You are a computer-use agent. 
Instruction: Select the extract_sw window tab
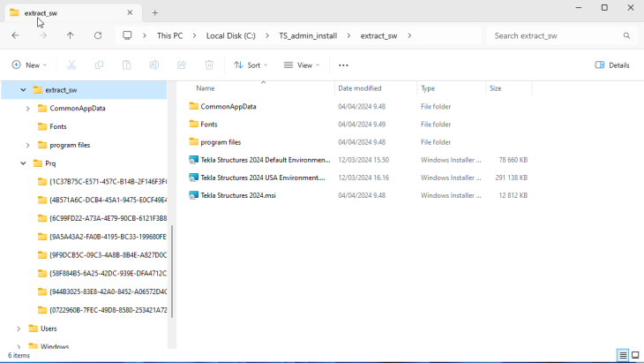pyautogui.click(x=73, y=12)
